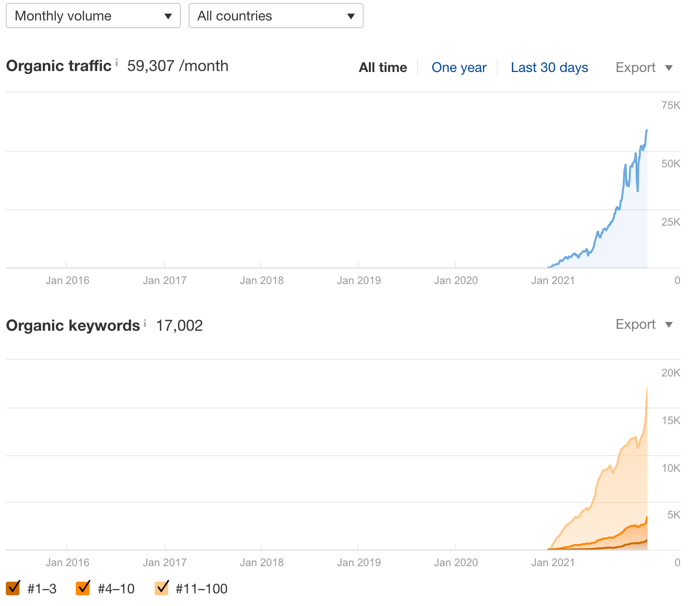
Task: Click the Organic traffic info icon
Action: [x=117, y=62]
